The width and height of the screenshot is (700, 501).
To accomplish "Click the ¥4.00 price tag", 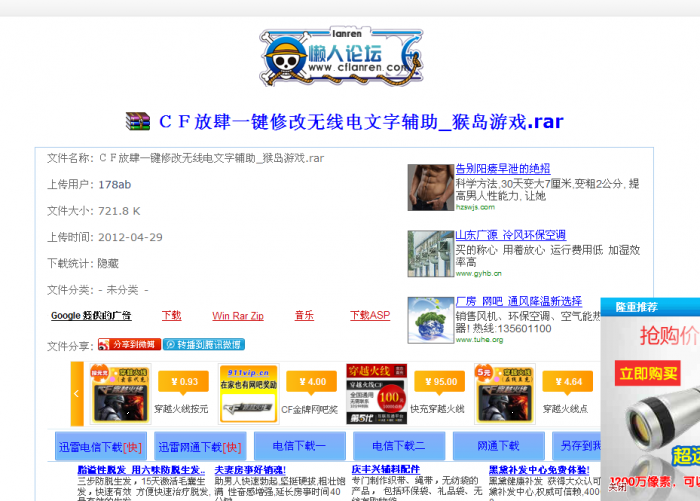I will 312,383.
